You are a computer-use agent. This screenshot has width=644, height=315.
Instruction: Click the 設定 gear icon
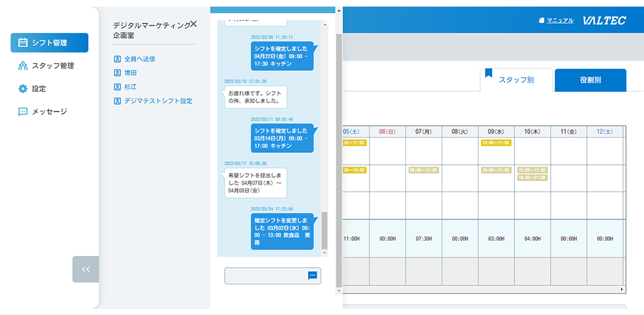click(23, 89)
